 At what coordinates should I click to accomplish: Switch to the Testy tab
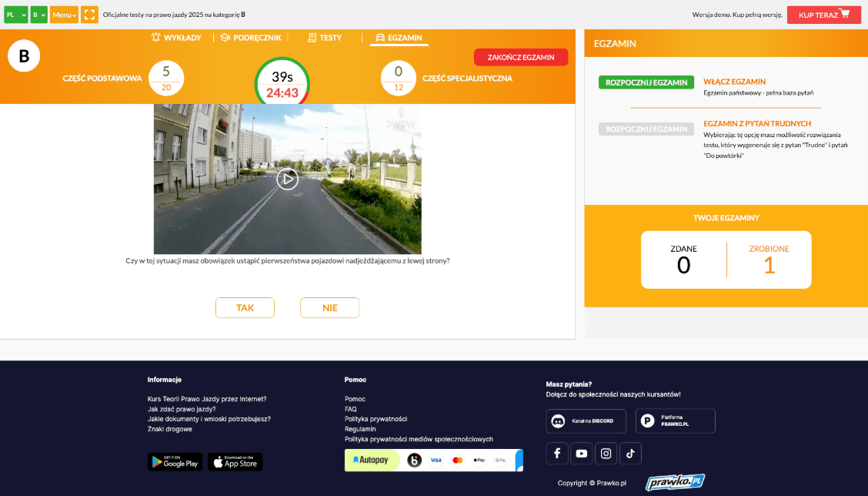point(324,38)
